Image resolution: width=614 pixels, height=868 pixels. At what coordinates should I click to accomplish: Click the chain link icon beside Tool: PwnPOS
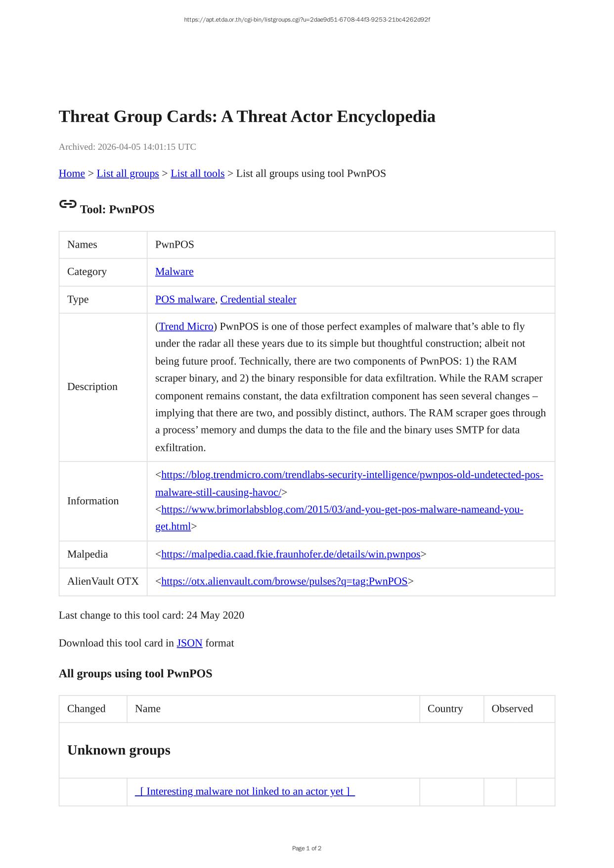68,204
